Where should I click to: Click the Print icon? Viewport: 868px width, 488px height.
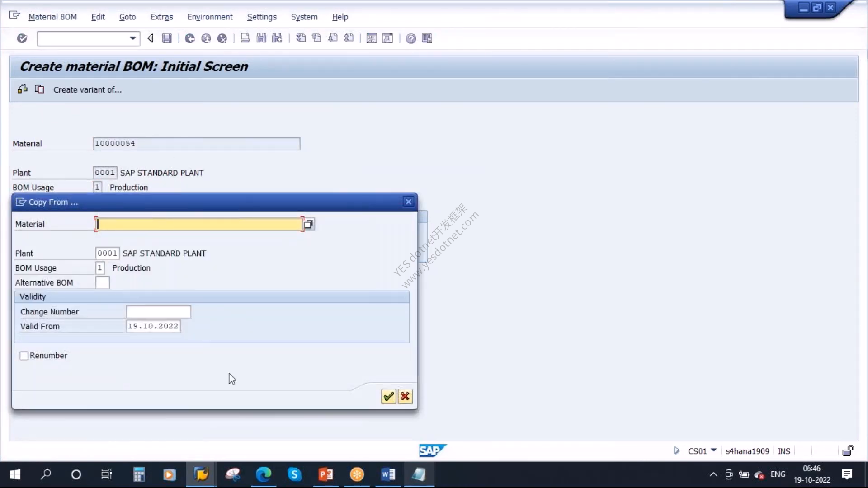coord(245,38)
